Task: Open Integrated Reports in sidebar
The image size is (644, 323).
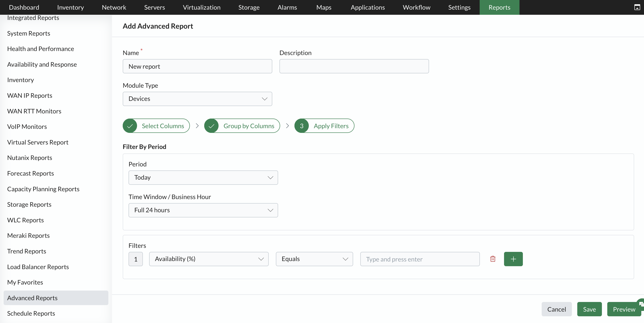Action: tap(33, 18)
